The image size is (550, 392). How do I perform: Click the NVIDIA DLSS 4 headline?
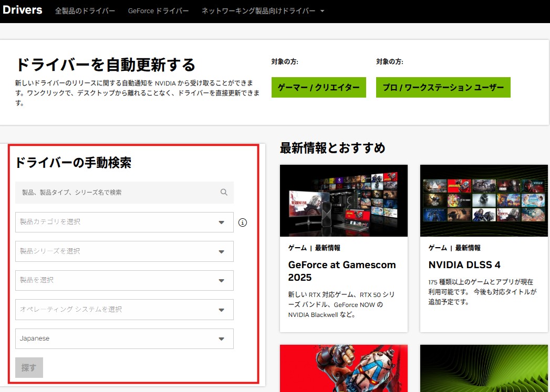pos(464,264)
